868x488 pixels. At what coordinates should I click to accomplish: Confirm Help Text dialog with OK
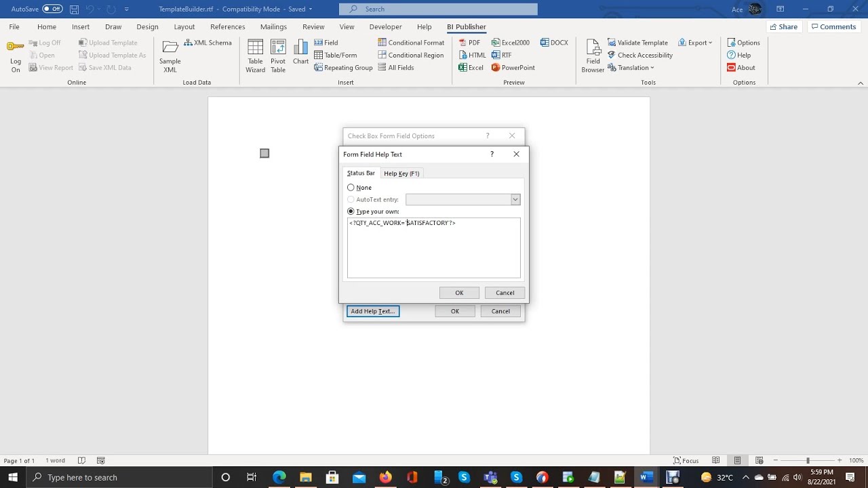459,293
